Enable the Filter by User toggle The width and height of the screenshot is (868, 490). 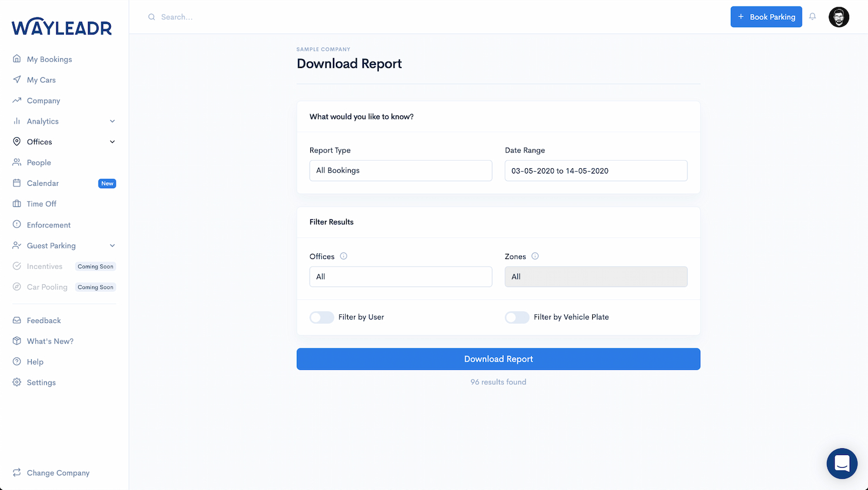click(321, 317)
